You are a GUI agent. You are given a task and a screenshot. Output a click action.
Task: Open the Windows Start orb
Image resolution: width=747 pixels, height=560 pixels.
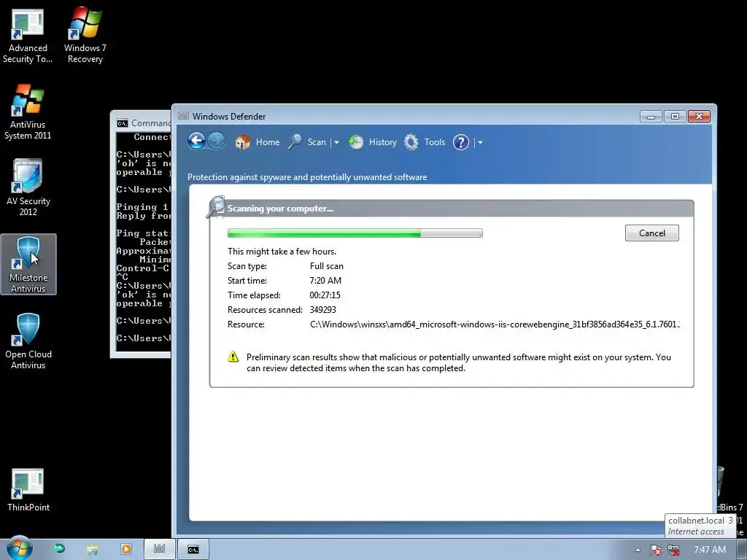click(20, 548)
